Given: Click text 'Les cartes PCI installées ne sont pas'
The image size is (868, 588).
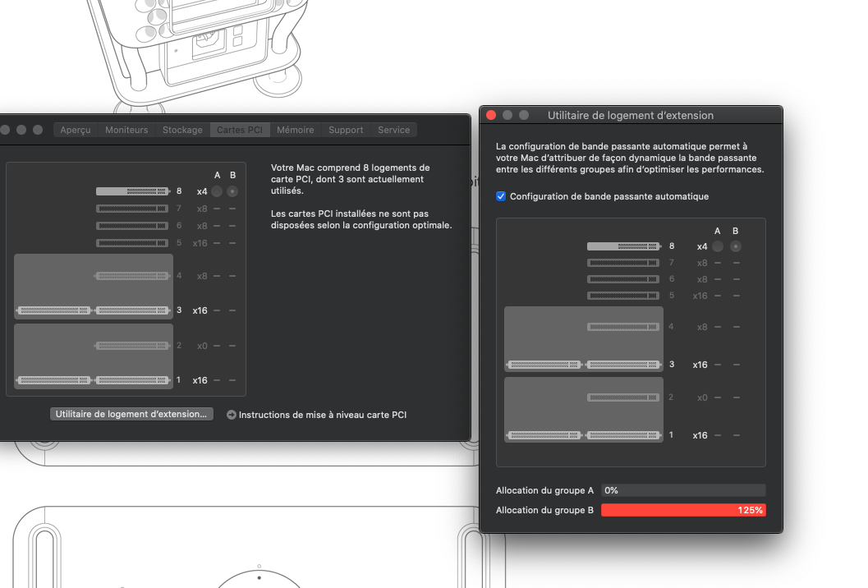Looking at the screenshot, I should [349, 214].
